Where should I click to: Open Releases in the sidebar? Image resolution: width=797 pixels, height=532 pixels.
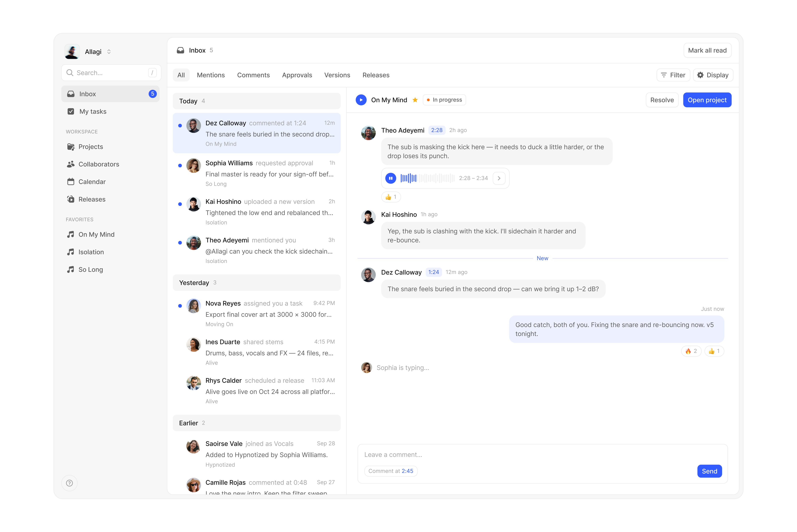110,199
